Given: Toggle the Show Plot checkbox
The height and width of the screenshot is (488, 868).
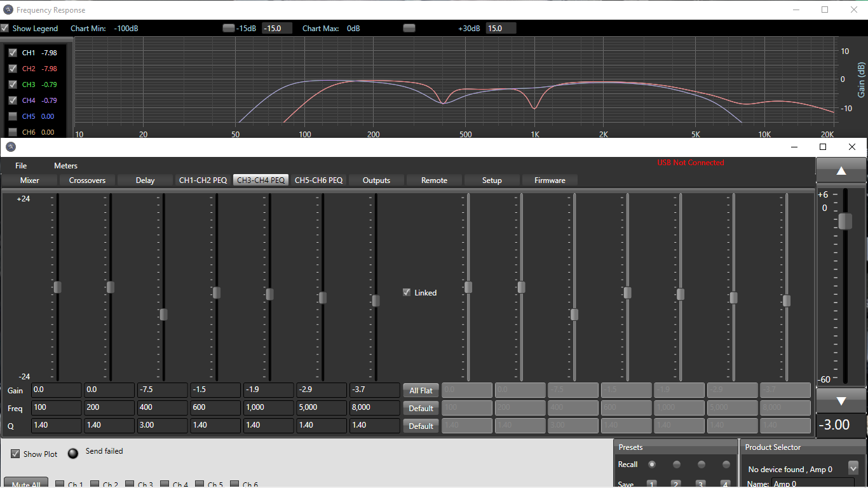Looking at the screenshot, I should click(x=15, y=454).
